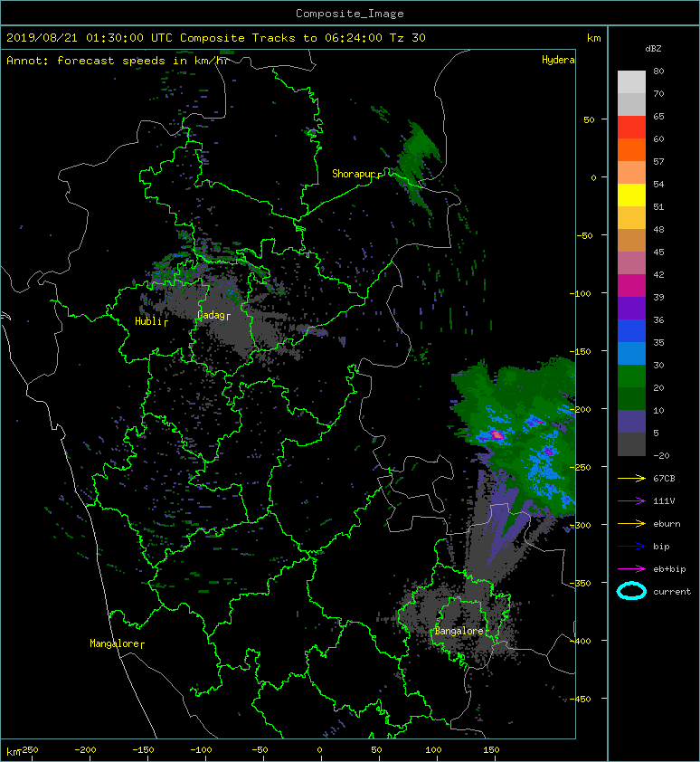Click the Mangalore city label
The image size is (700, 762).
[x=115, y=643]
